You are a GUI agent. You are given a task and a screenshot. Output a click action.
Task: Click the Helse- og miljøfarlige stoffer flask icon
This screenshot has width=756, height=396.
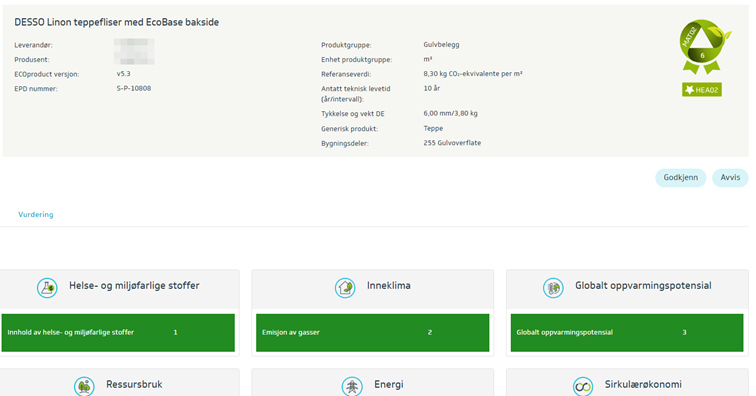pyautogui.click(x=47, y=288)
